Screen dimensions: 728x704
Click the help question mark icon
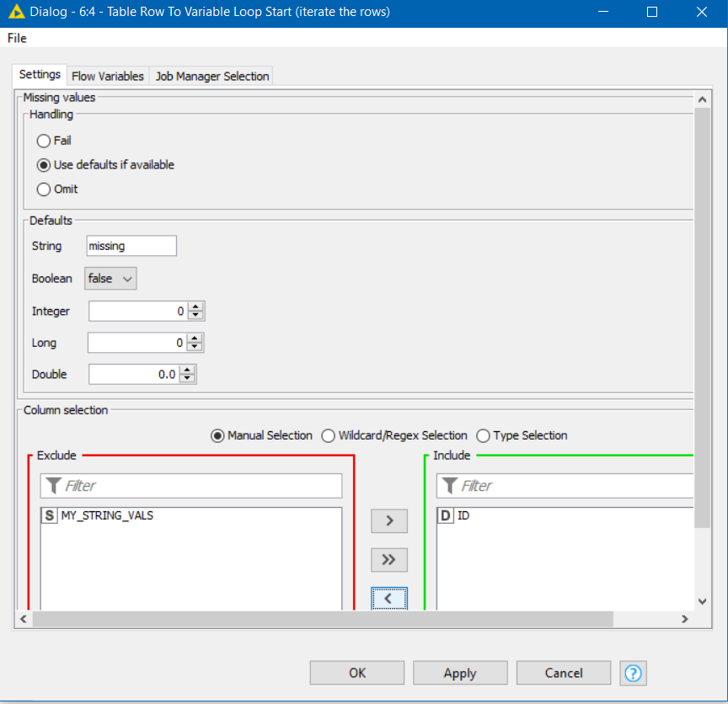tap(633, 673)
